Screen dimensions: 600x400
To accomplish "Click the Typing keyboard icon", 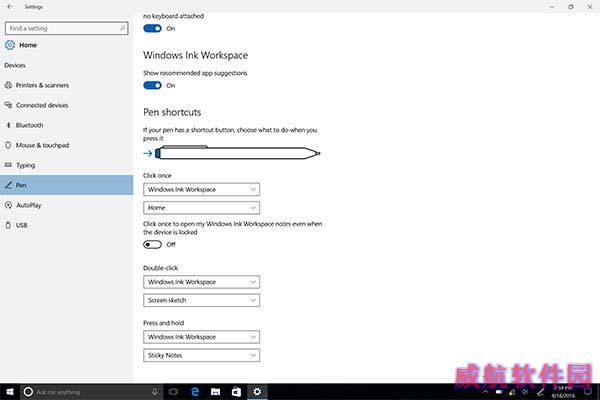I will click(8, 165).
